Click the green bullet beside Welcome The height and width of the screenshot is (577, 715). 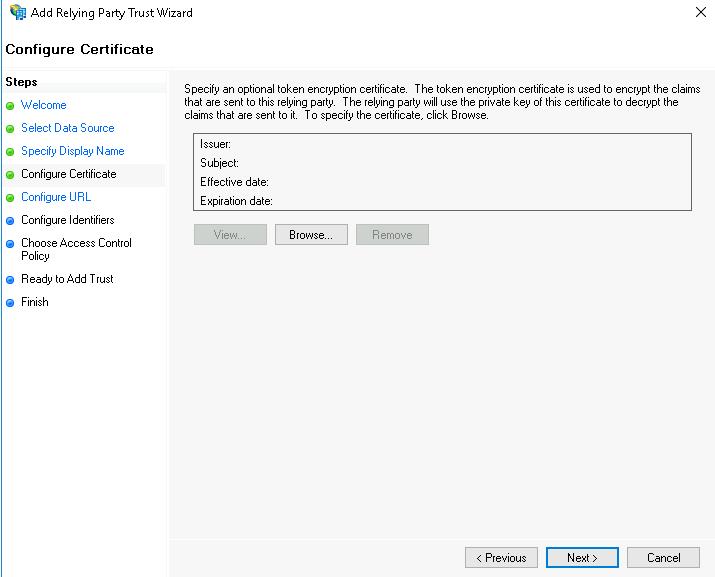(x=10, y=105)
